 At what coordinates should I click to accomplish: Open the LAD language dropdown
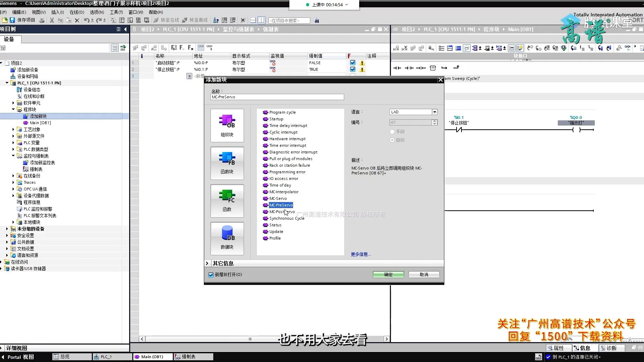[434, 112]
